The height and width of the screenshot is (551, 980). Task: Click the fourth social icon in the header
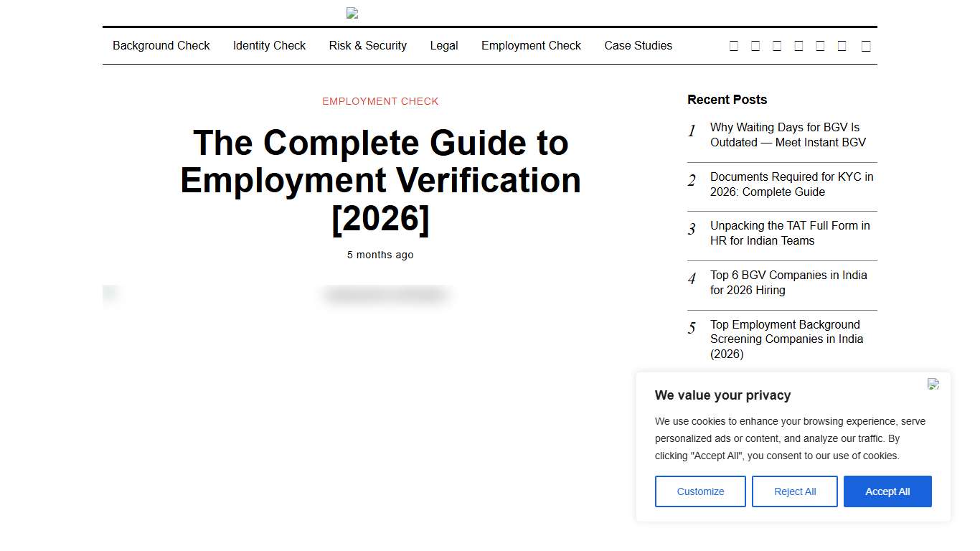[x=798, y=45]
